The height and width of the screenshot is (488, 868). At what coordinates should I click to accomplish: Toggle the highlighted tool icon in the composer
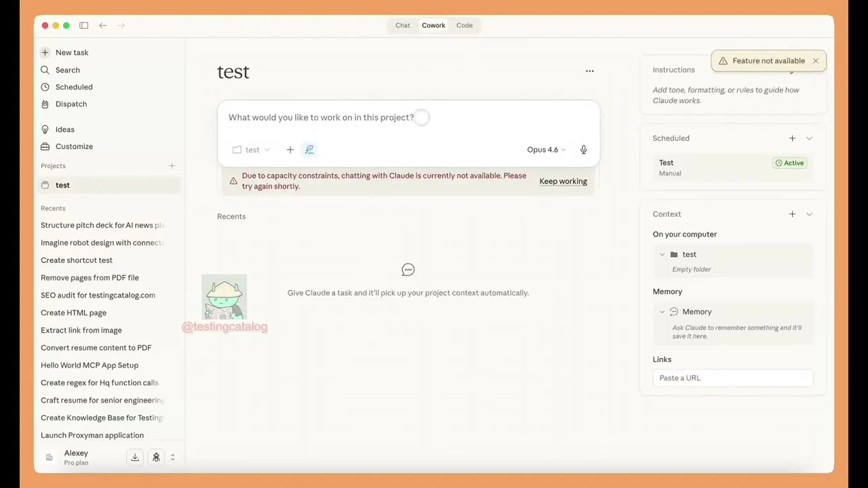point(309,150)
